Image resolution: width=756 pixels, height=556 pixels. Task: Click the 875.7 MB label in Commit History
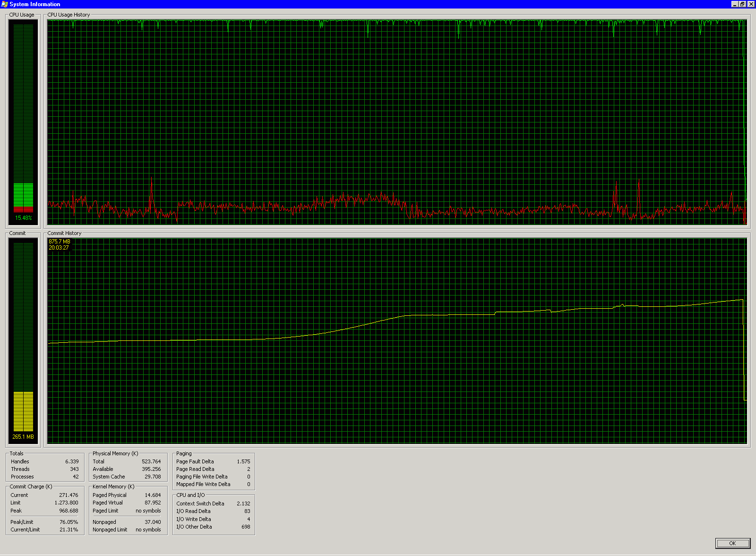(x=60, y=242)
